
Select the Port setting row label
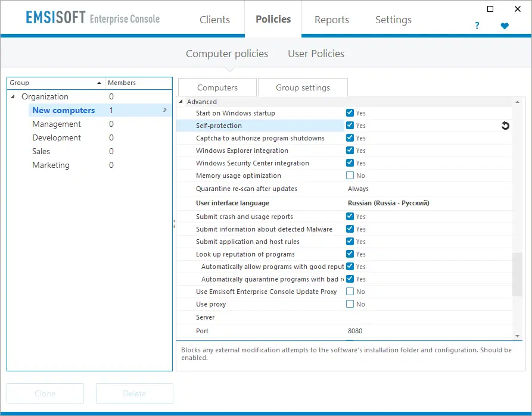tap(202, 331)
